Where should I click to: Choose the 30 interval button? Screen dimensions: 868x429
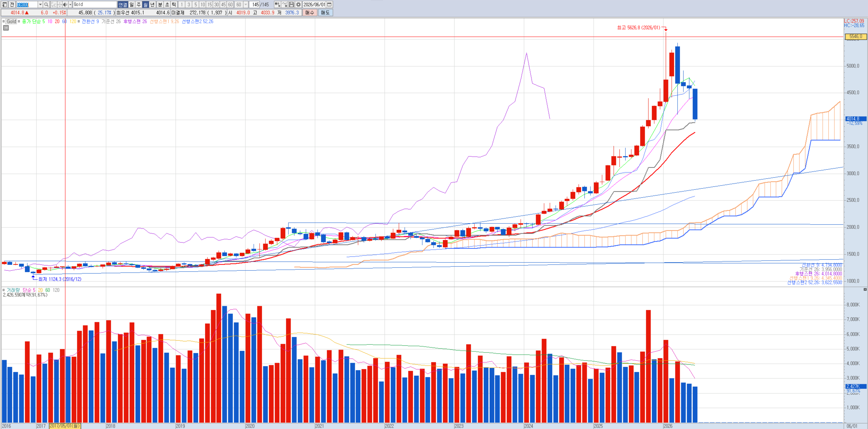[x=216, y=4]
